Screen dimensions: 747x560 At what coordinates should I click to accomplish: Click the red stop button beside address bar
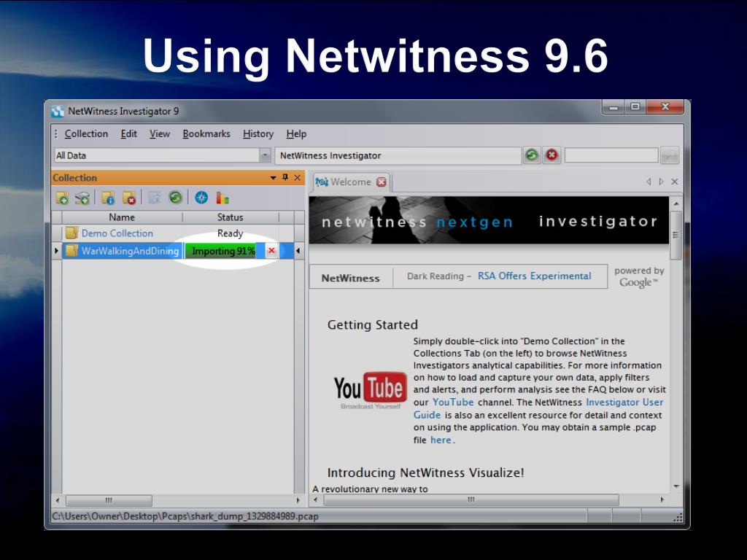(x=551, y=155)
